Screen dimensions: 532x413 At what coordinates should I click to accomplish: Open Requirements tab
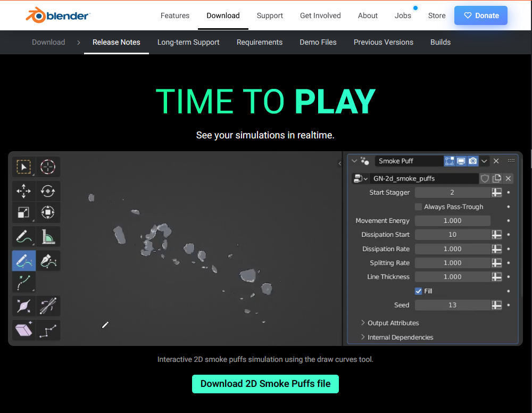pos(260,42)
